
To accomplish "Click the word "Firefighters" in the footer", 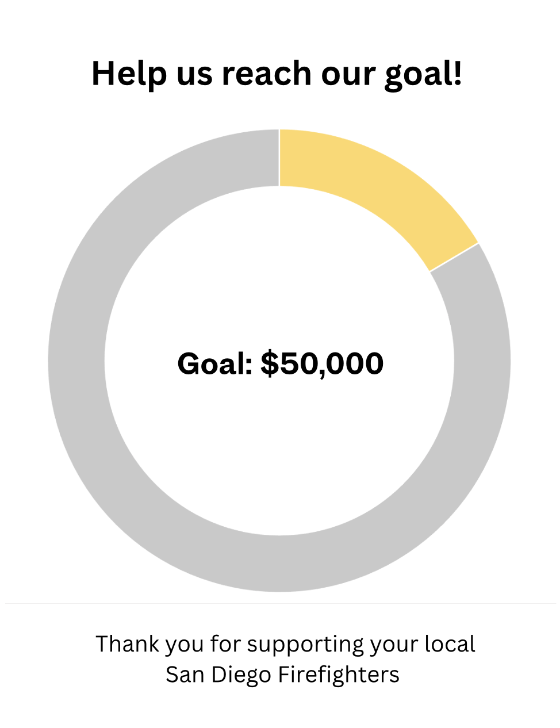I will [339, 675].
